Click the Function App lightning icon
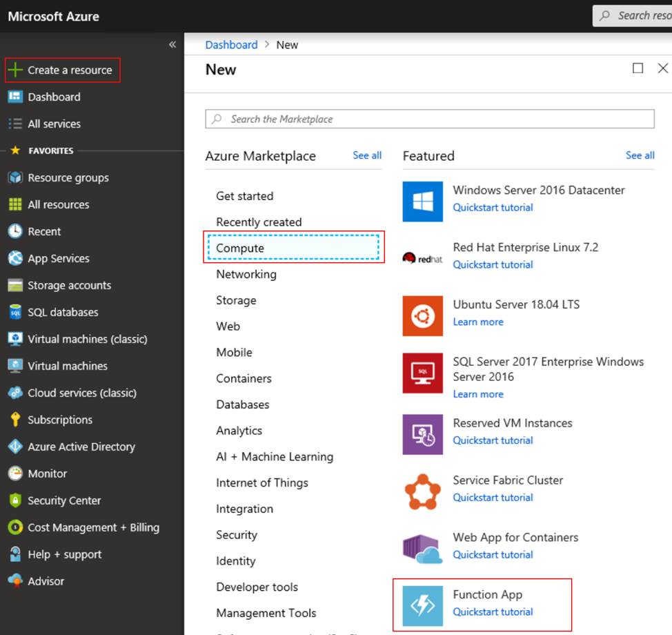672x635 pixels. (x=422, y=605)
